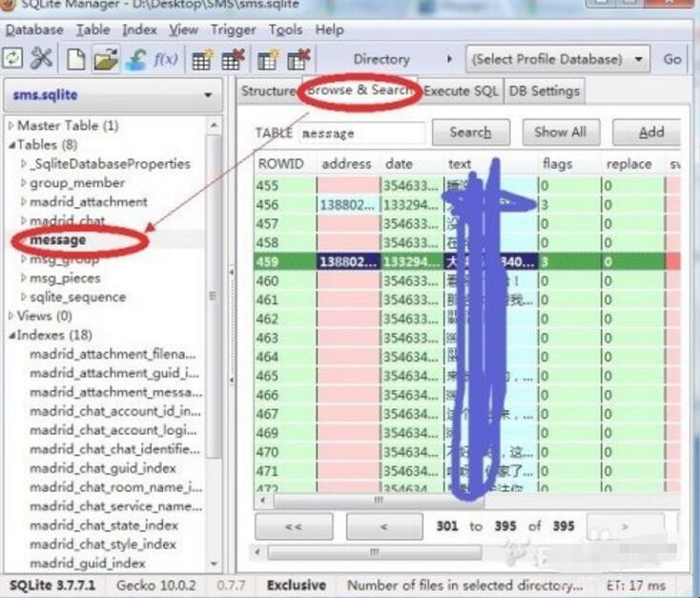Screen dimensions: 700x598
Task: Expand the _SqliteDatabaseProperties table node
Action: pos(24,164)
